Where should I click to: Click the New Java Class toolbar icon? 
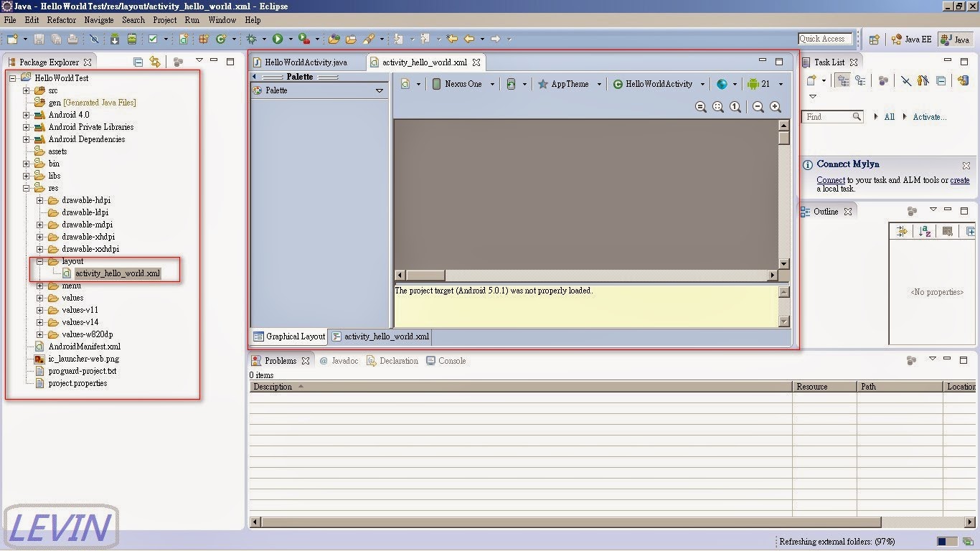coord(221,39)
